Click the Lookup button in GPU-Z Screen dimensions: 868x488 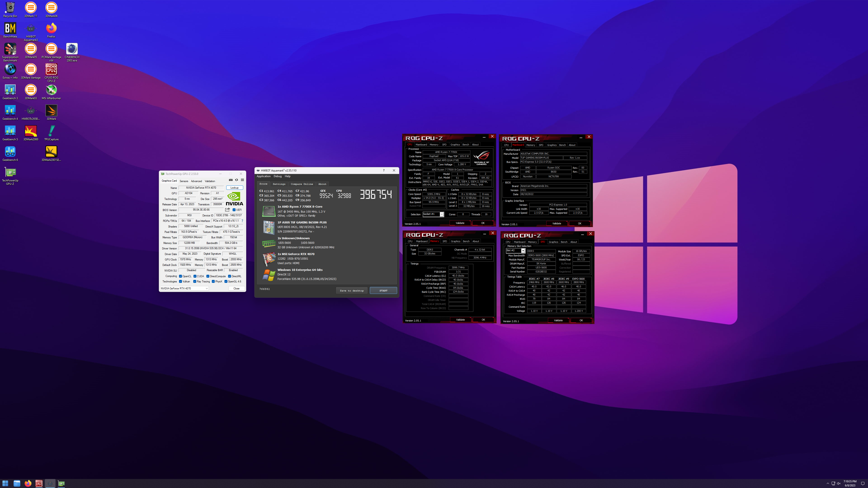235,188
